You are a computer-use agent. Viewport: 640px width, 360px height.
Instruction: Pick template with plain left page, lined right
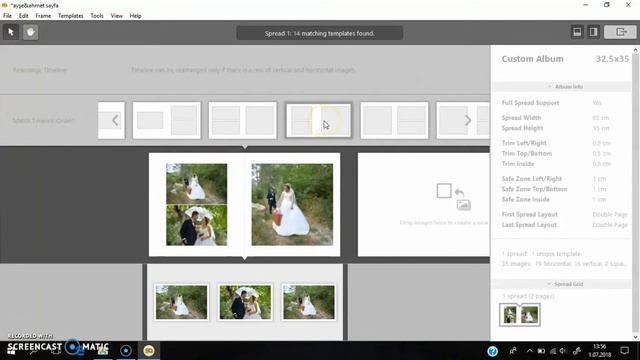[394, 120]
